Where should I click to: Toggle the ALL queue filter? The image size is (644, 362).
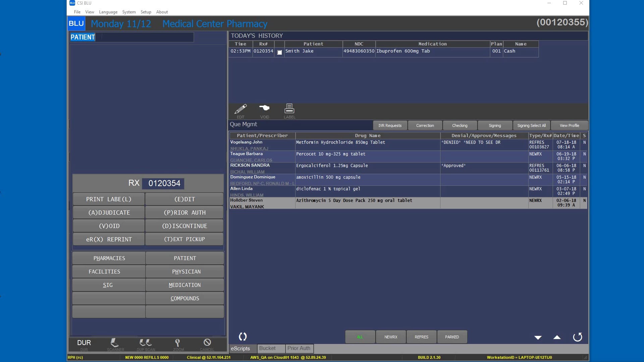pyautogui.click(x=360, y=337)
